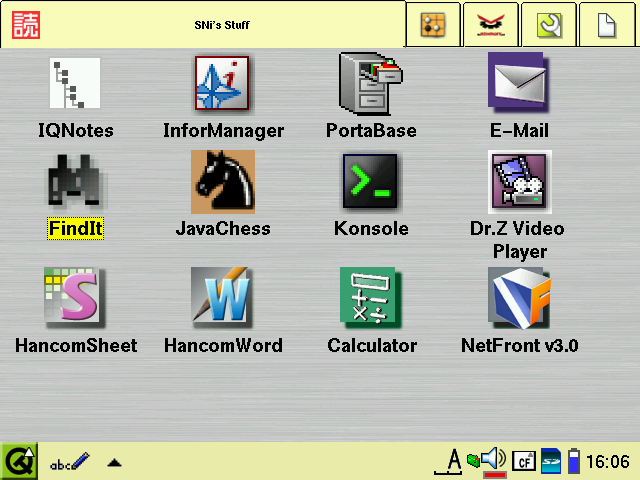Launch the NetFront v3.0 browser icon
Image resolution: width=640 pixels, height=480 pixels.
point(520,298)
